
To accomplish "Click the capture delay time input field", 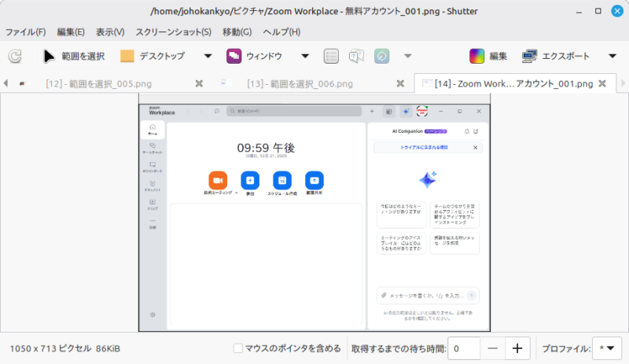I will click(464, 348).
